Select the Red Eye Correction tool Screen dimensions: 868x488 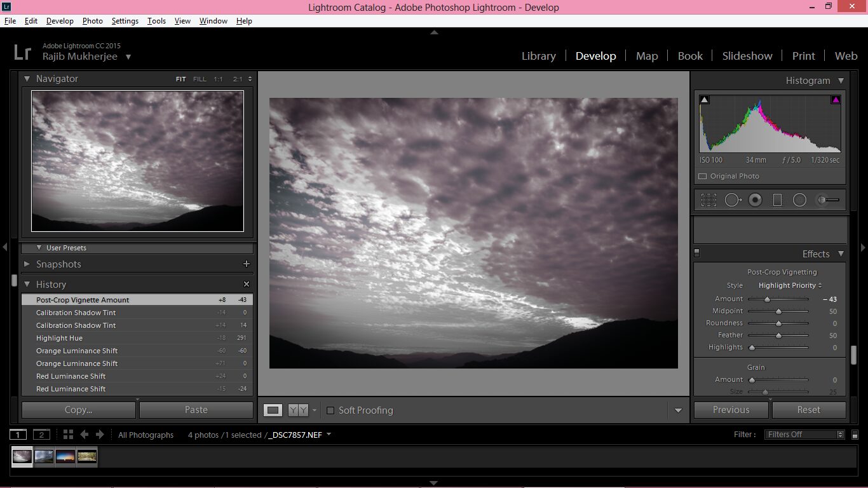tap(755, 200)
